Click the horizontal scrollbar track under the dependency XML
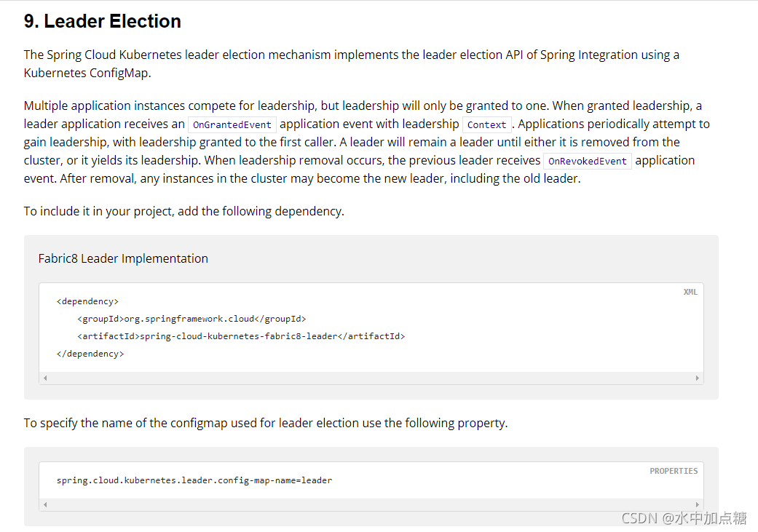Screen dimensions: 758x532 [x=371, y=378]
